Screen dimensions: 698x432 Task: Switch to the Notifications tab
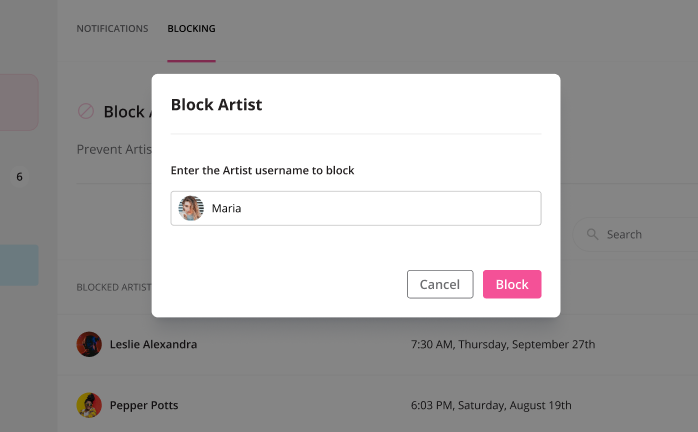click(x=112, y=28)
